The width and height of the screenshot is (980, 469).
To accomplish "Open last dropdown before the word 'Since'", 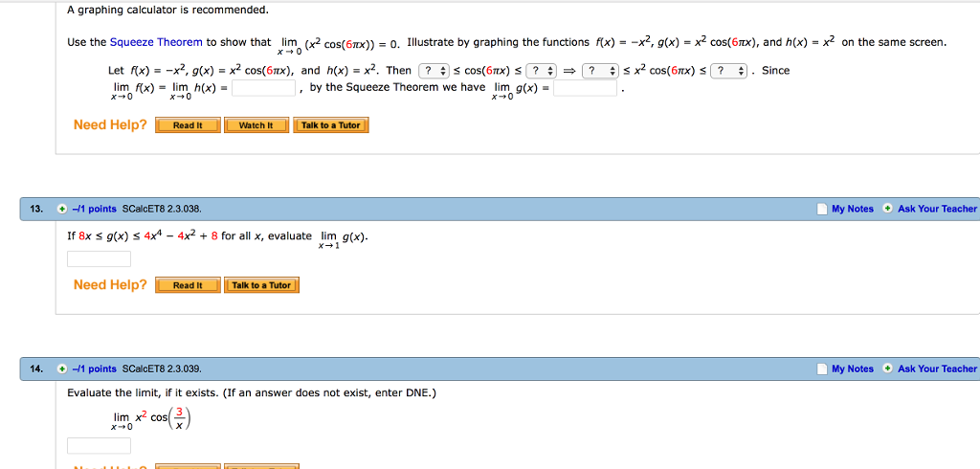I will point(729,71).
